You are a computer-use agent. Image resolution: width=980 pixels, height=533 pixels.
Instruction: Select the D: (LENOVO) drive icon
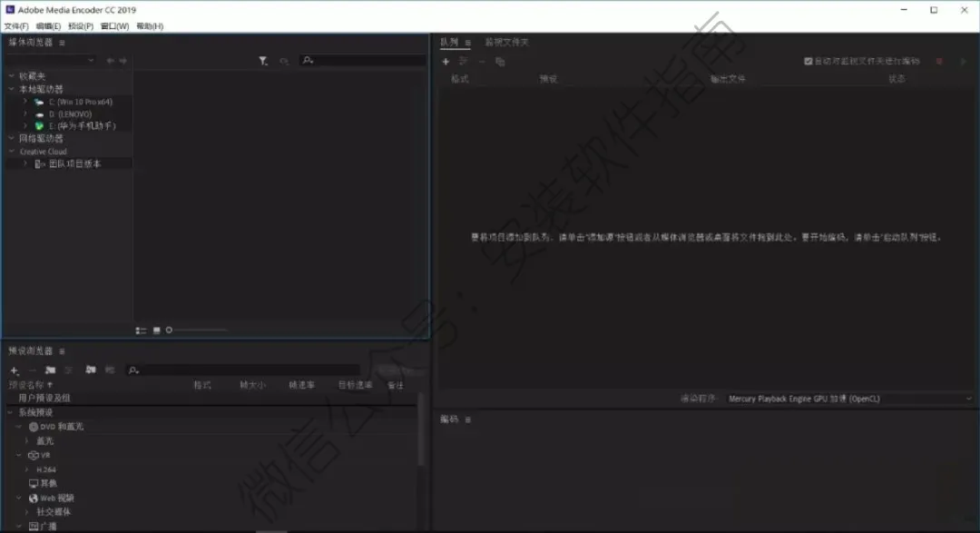[39, 114]
